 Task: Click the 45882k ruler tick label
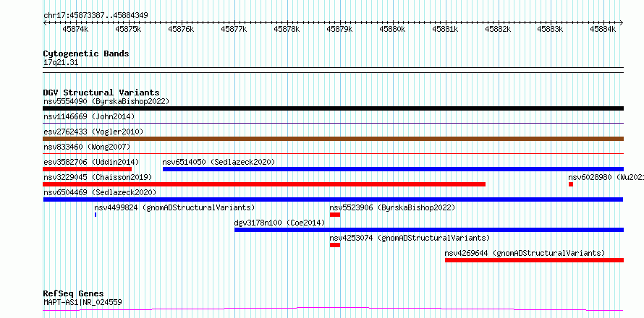coord(498,29)
